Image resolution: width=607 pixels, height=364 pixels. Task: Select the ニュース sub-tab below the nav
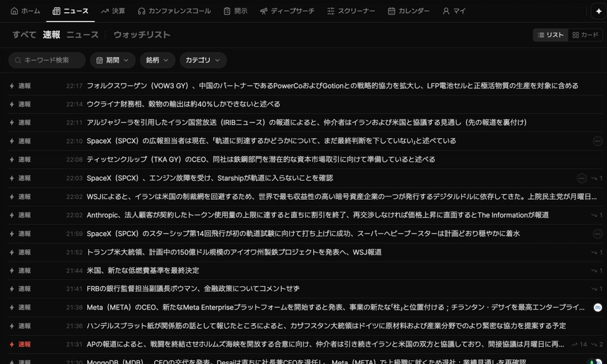[82, 34]
